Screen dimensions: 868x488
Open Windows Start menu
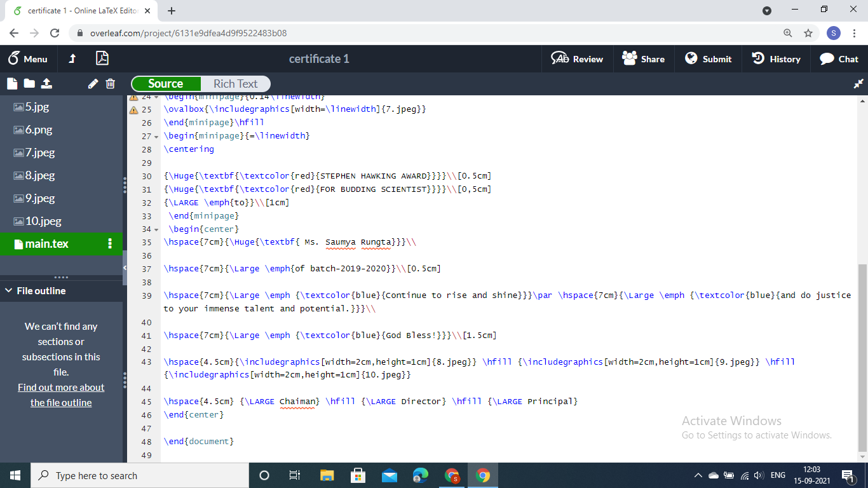click(x=15, y=475)
